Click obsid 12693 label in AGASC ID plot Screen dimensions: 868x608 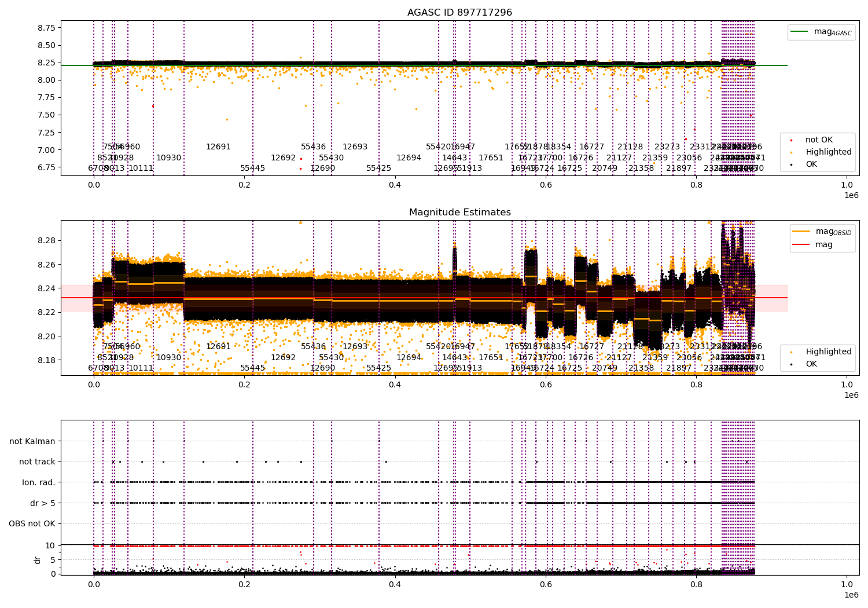[355, 147]
